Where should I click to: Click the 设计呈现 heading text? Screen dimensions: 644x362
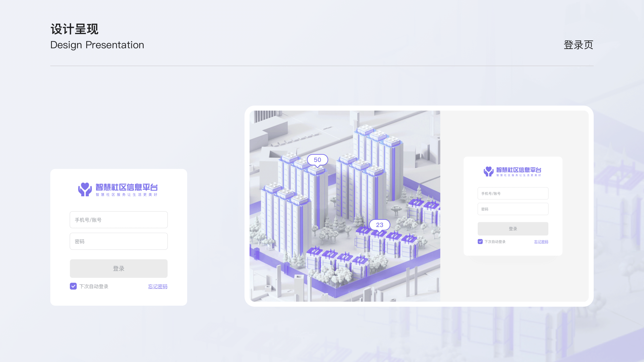click(x=74, y=29)
